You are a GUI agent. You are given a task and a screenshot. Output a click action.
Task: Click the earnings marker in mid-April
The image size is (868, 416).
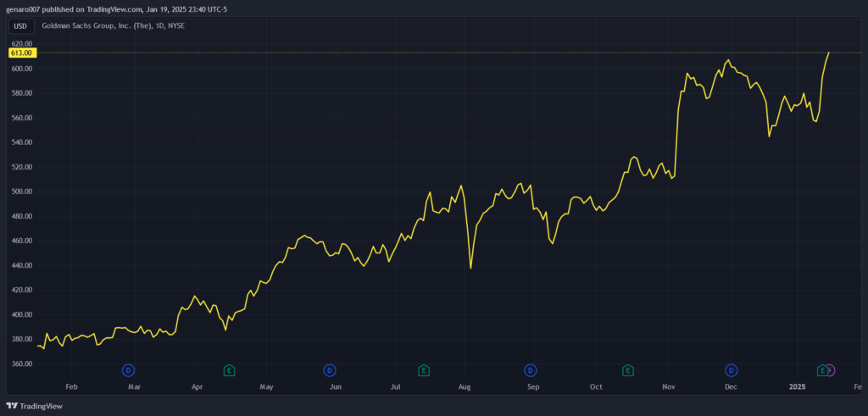229,370
